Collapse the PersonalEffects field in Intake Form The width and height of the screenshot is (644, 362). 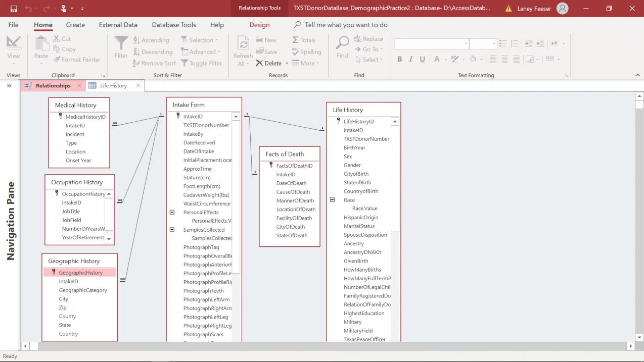[172, 213]
